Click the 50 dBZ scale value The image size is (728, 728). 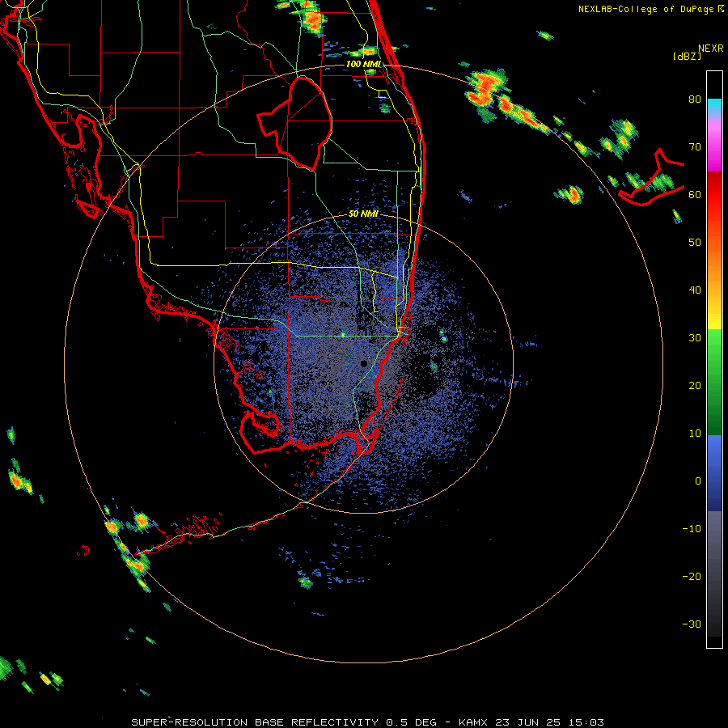click(695, 243)
